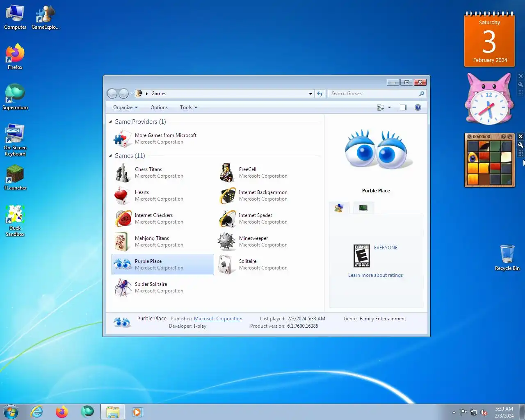Close the picture puzzle gadget
The image size is (525, 420).
tap(520, 137)
